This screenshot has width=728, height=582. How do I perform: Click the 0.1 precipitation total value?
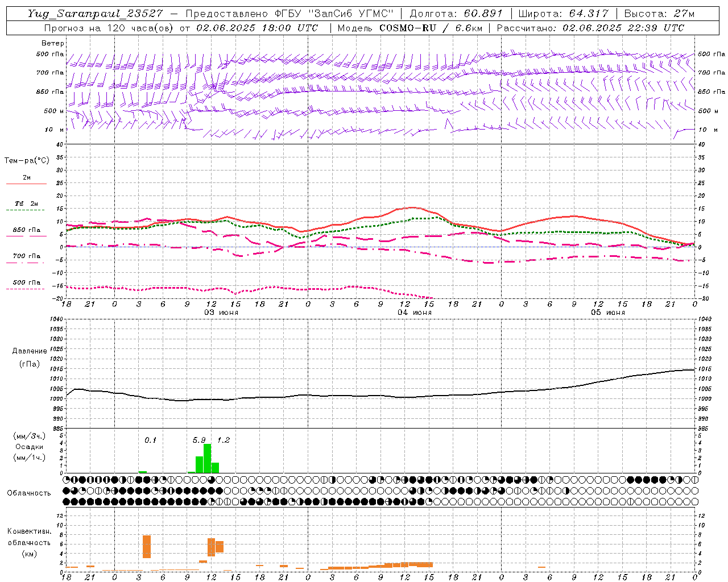tap(150, 440)
